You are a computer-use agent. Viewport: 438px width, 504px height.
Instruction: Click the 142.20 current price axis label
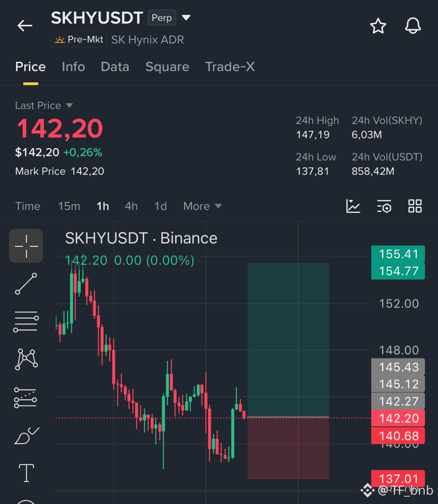398,418
